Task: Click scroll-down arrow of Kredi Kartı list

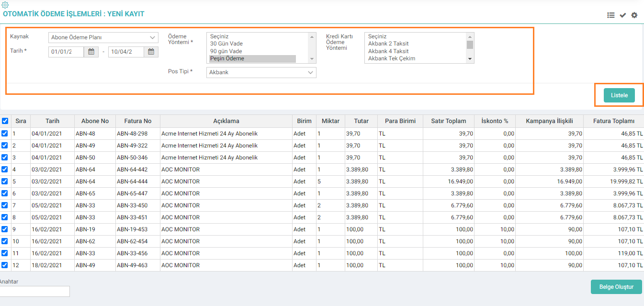Action: click(x=470, y=59)
